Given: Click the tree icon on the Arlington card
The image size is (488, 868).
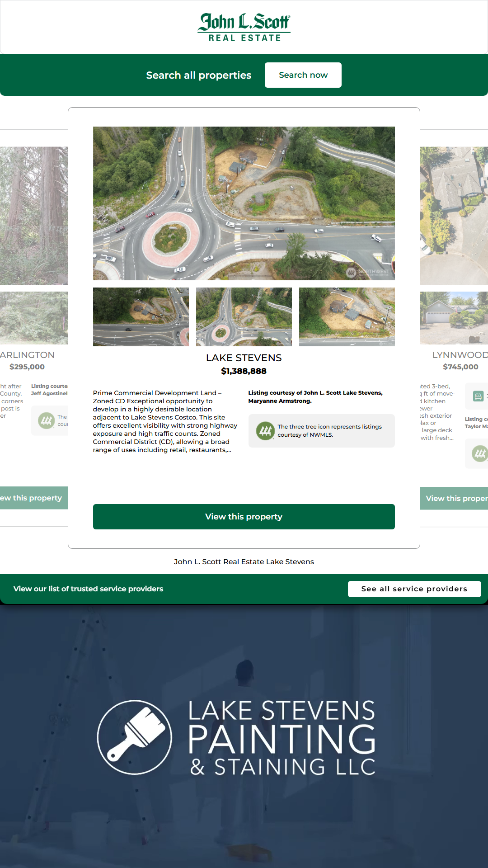Looking at the screenshot, I should tap(47, 421).
